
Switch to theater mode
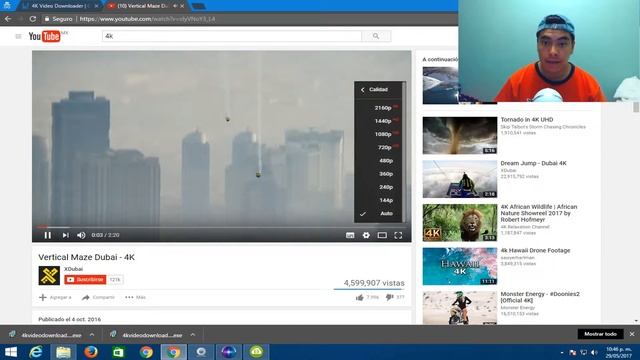pos(382,235)
